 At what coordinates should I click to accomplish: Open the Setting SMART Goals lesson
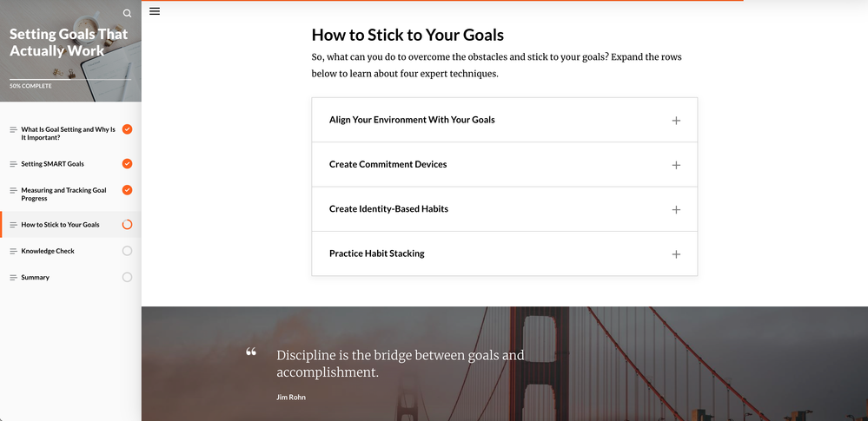click(x=53, y=164)
